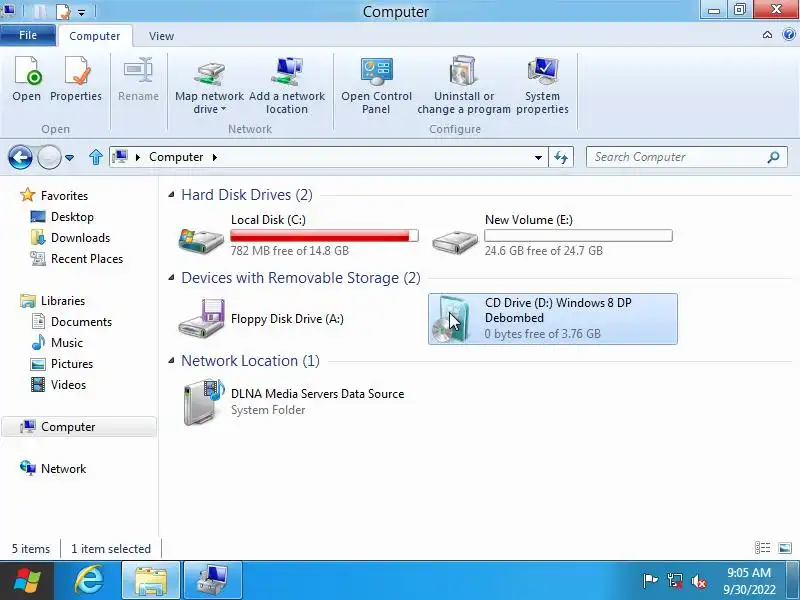Open Favorites in navigation pane
Image resolution: width=800 pixels, height=600 pixels.
point(64,195)
